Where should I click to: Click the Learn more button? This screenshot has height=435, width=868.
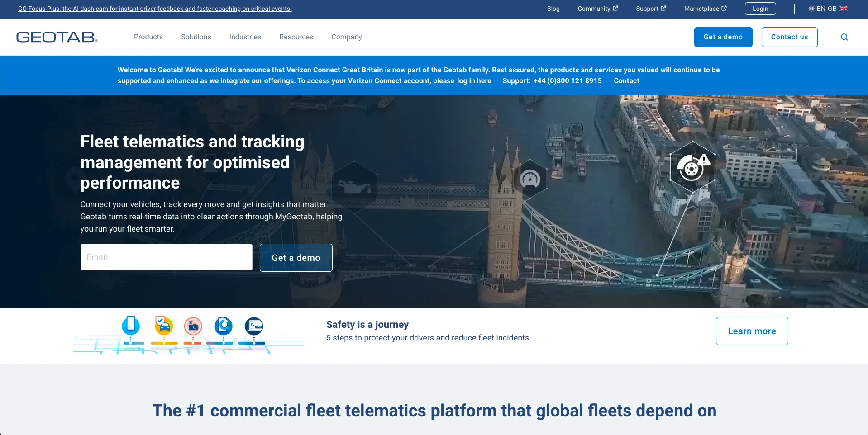(752, 331)
